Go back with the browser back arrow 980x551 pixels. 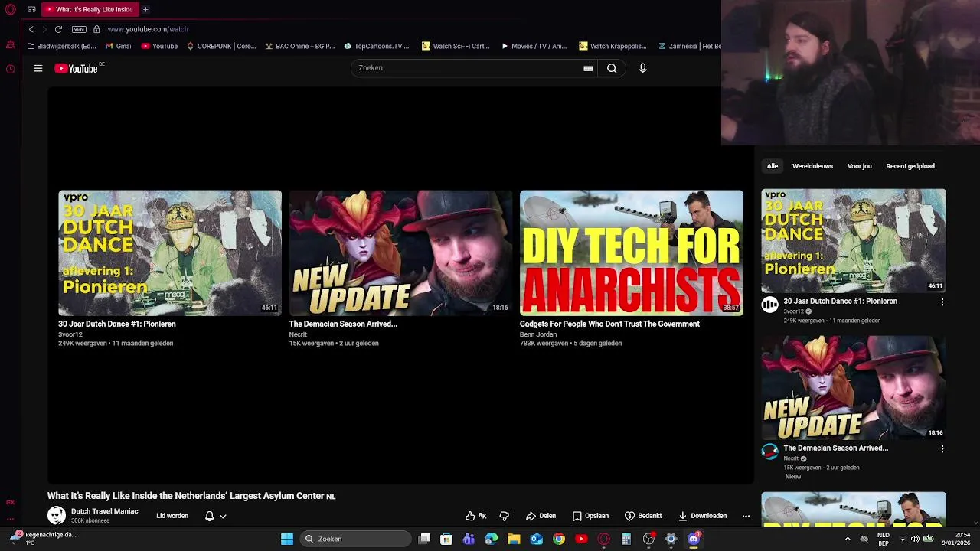pos(31,29)
